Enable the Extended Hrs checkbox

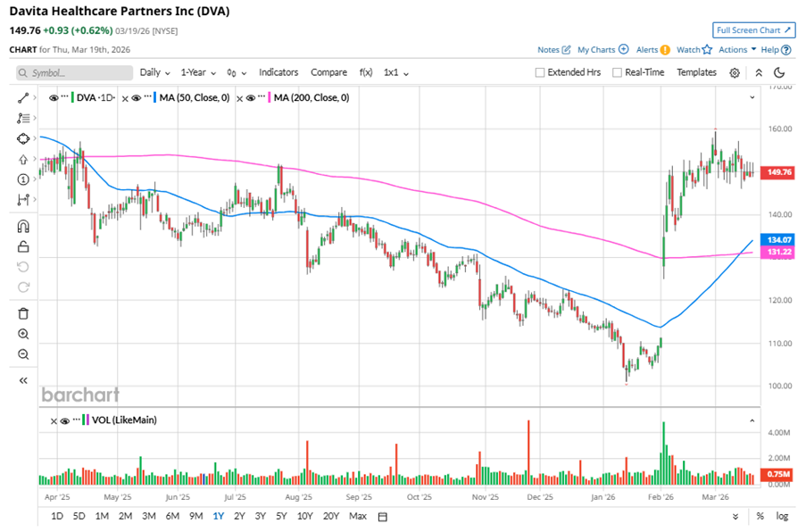pos(540,72)
